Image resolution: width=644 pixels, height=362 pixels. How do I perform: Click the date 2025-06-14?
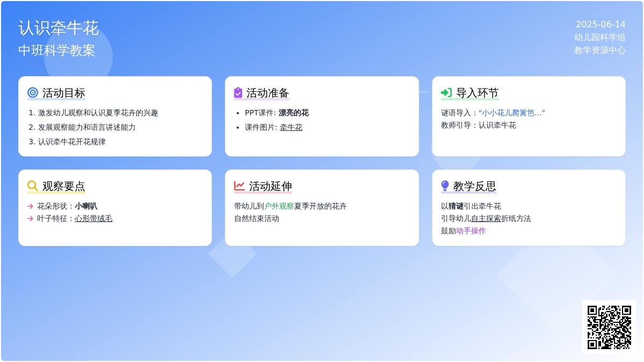(601, 25)
